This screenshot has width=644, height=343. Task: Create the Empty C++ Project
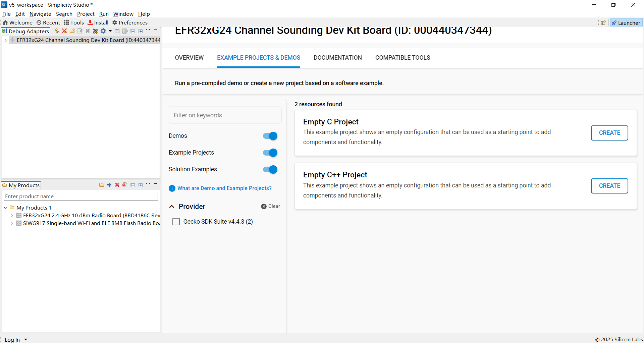(x=609, y=186)
